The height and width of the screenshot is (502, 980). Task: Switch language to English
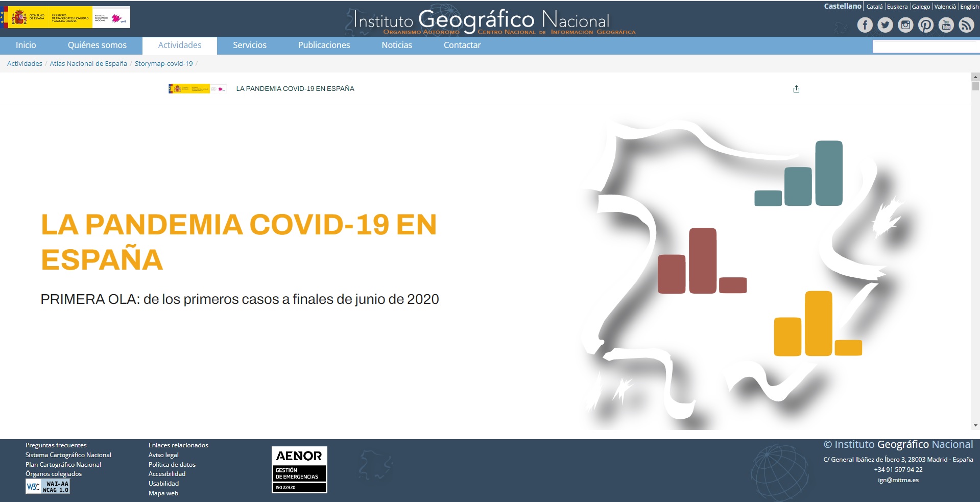969,7
